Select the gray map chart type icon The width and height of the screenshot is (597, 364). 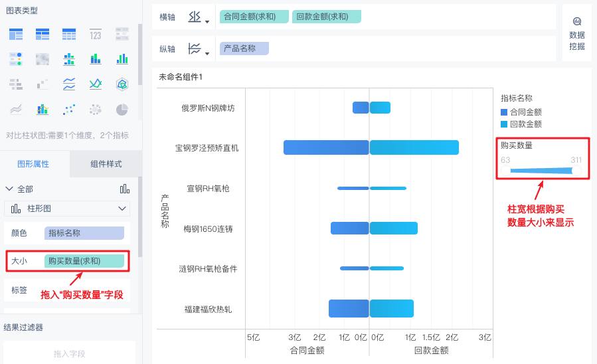tap(43, 59)
